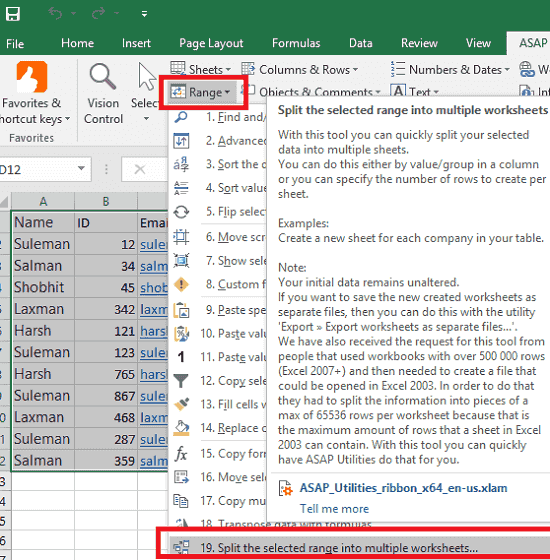The width and height of the screenshot is (550, 560).
Task: Click the Redo arrow icon
Action: (98, 14)
